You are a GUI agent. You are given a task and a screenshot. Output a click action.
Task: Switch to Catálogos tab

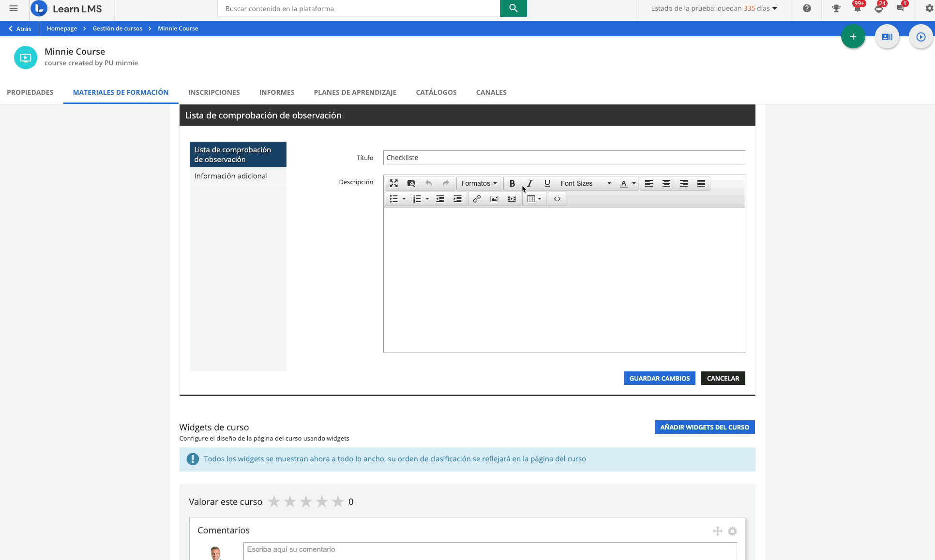point(436,92)
